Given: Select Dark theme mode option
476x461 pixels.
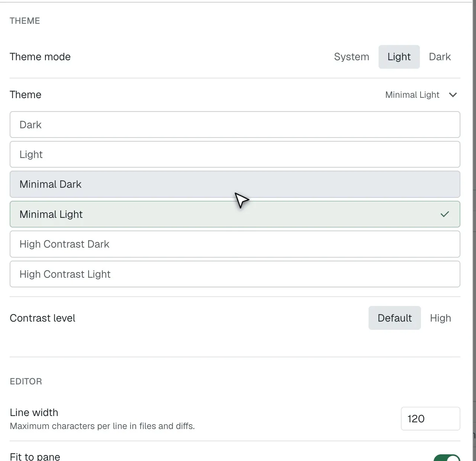Looking at the screenshot, I should click(440, 57).
